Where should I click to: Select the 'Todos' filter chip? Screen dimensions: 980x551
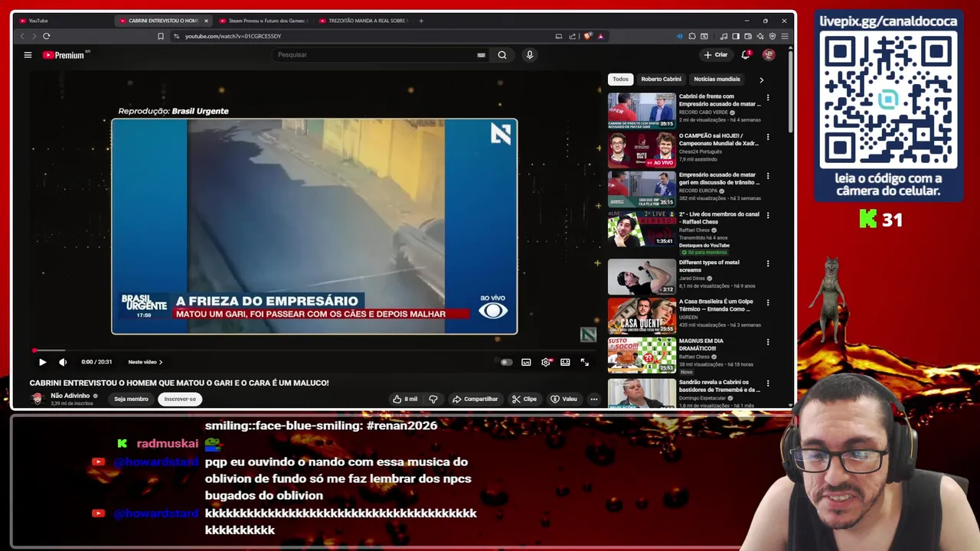tap(620, 79)
